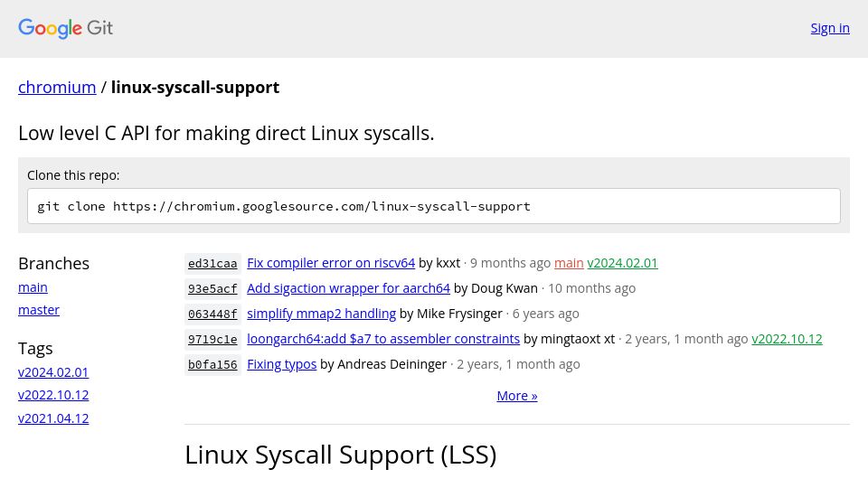Click green v2024.02.01 label beside first commit
This screenshot has width=868, height=488.
point(622,263)
